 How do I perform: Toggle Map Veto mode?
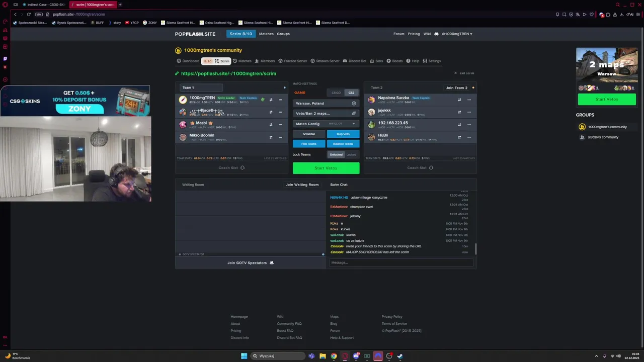(x=343, y=134)
